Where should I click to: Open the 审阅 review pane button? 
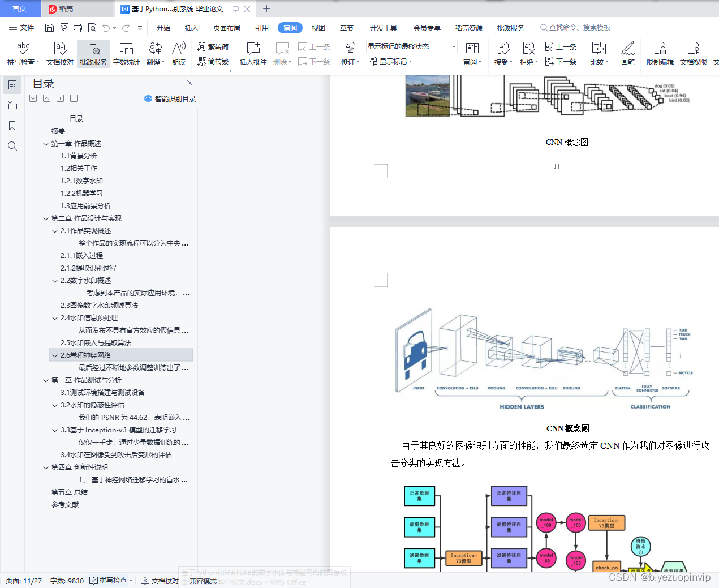tap(472, 54)
